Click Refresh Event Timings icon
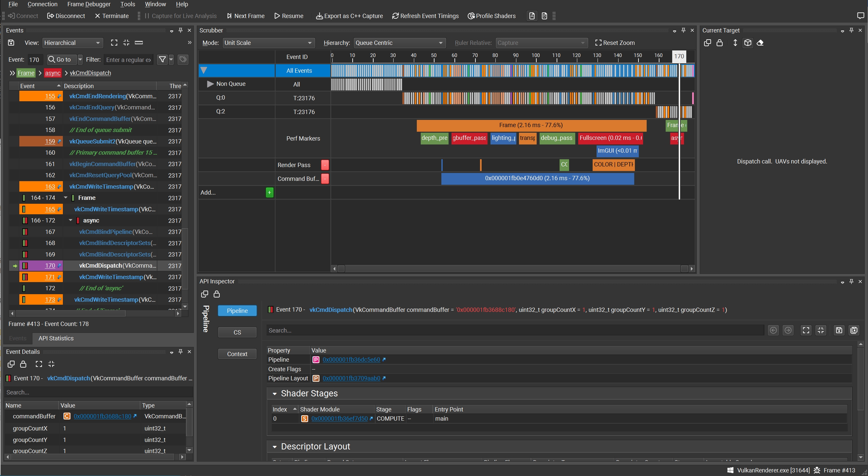The height and width of the screenshot is (476, 868). tap(395, 16)
